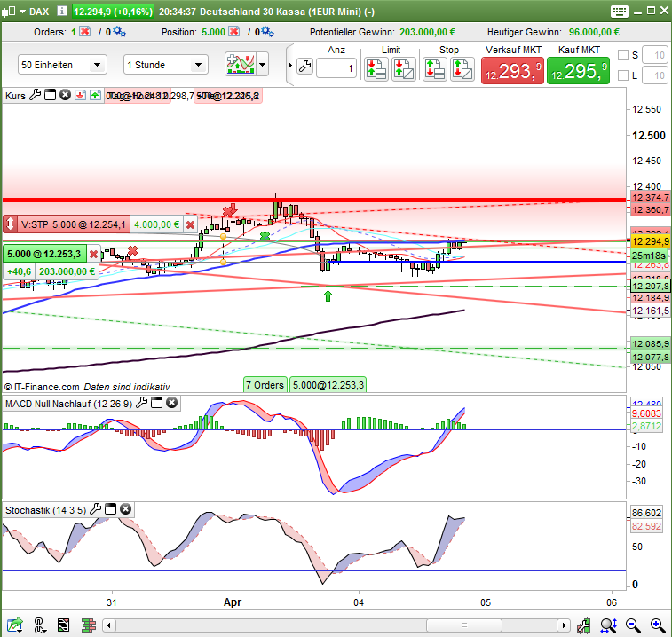Viewport: 672px width, 637px height.
Task: Select the 5.000 @ 12.253,3 position label
Action: point(44,254)
